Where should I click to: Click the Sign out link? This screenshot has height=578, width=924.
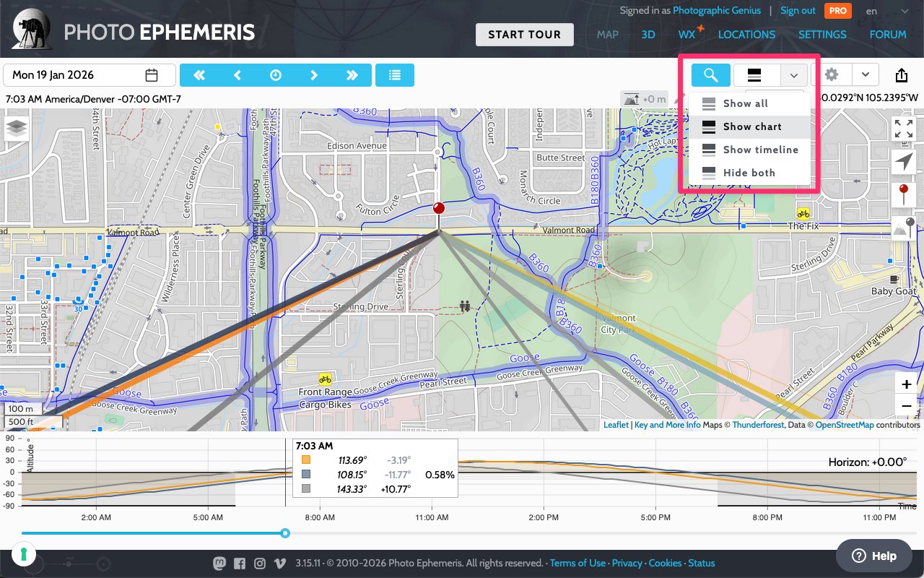[x=798, y=11]
